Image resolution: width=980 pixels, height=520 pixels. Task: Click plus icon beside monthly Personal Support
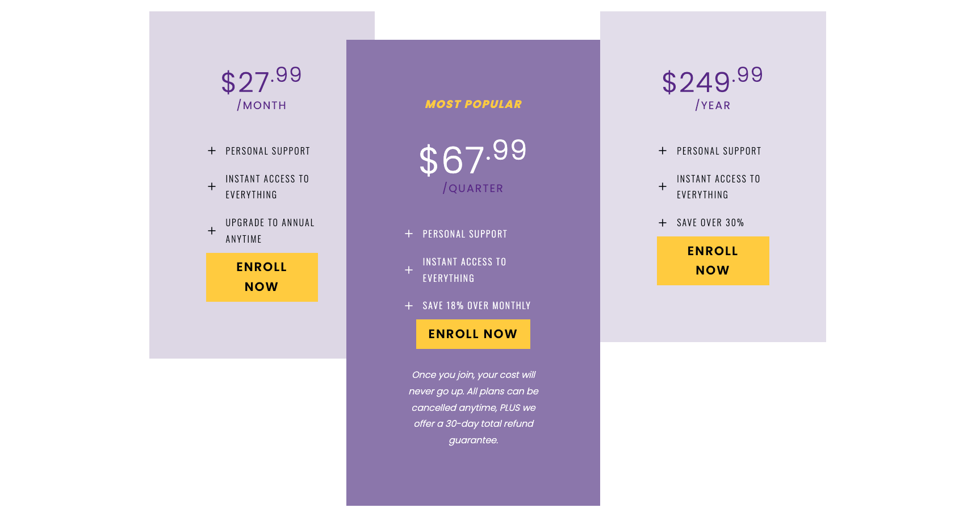coord(212,151)
